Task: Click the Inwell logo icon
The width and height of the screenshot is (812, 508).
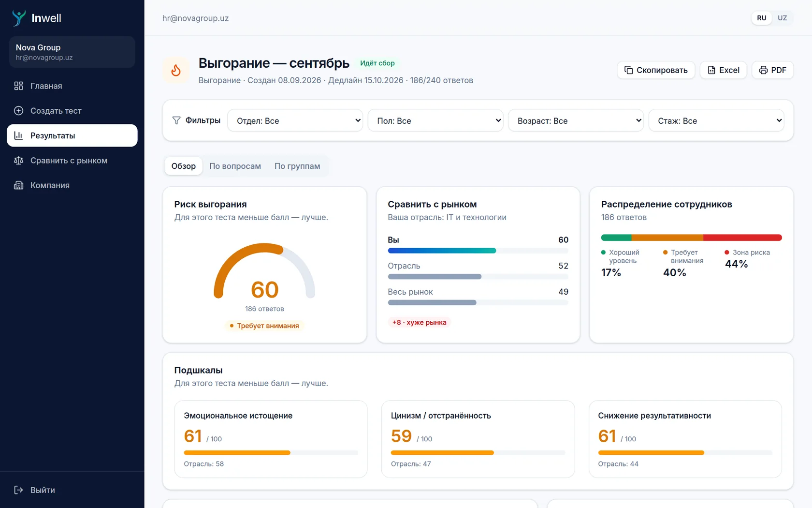Action: [x=19, y=18]
